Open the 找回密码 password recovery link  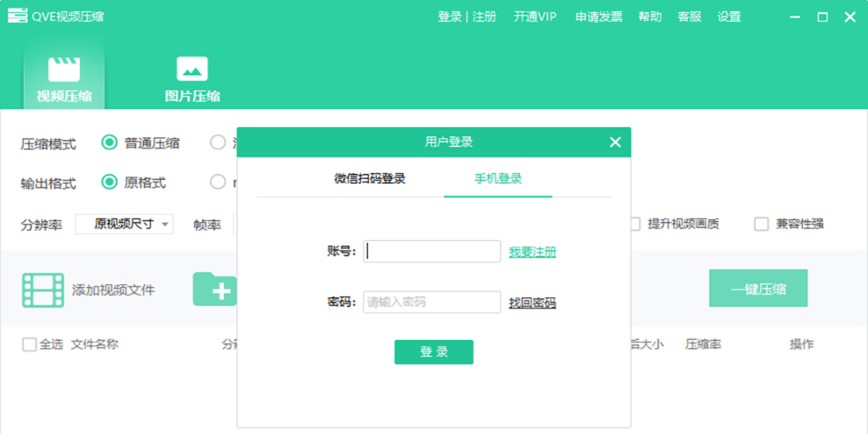click(x=532, y=302)
